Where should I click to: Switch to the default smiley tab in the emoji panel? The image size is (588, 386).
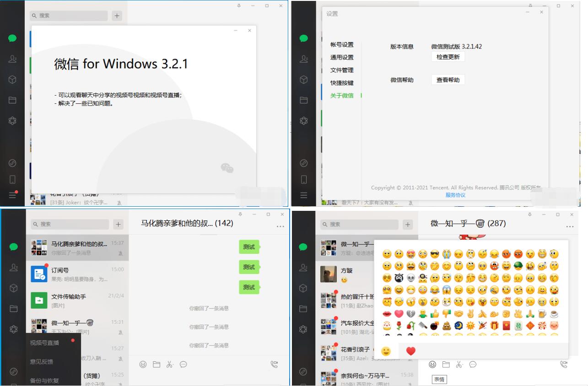tap(387, 351)
